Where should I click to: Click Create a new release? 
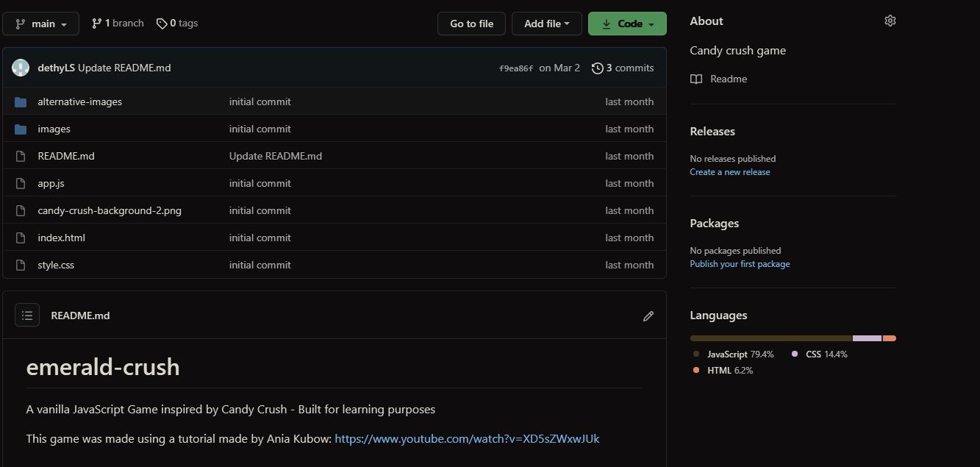click(x=730, y=172)
